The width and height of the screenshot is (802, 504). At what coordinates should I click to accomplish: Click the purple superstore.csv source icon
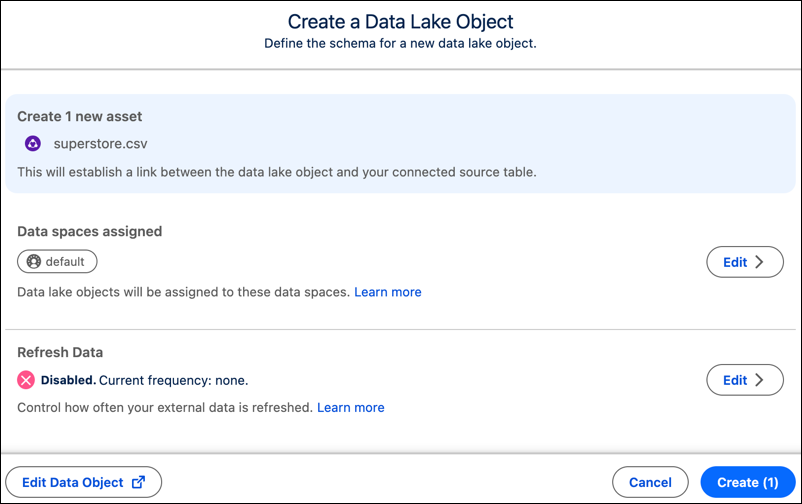[x=33, y=143]
